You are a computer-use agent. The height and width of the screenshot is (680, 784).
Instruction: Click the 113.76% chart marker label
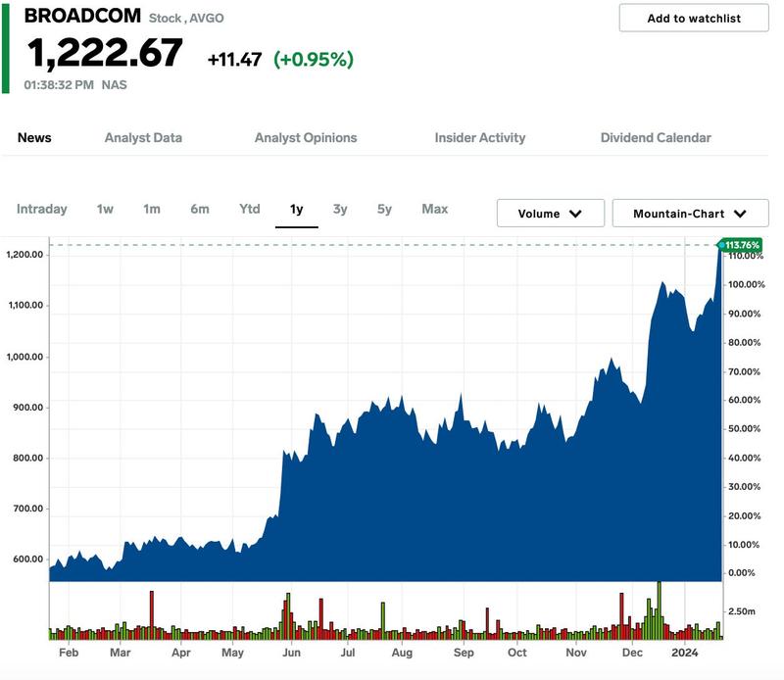click(x=741, y=245)
